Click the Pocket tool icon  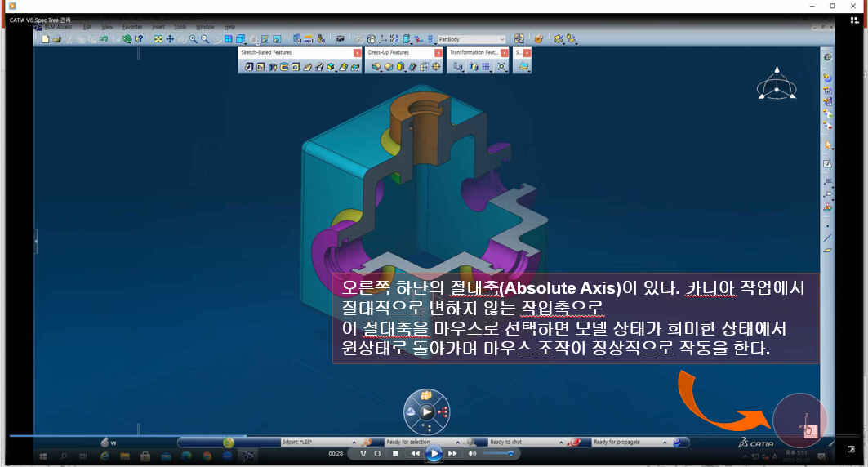[x=260, y=67]
